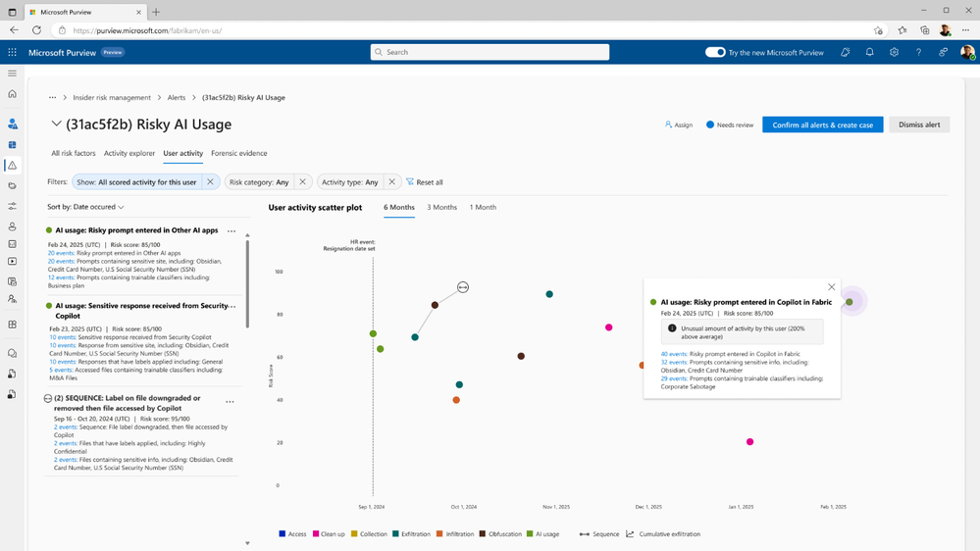Viewport: 980px width, 551px height.
Task: Open the Alerts triangle icon in sidebar
Action: [12, 166]
